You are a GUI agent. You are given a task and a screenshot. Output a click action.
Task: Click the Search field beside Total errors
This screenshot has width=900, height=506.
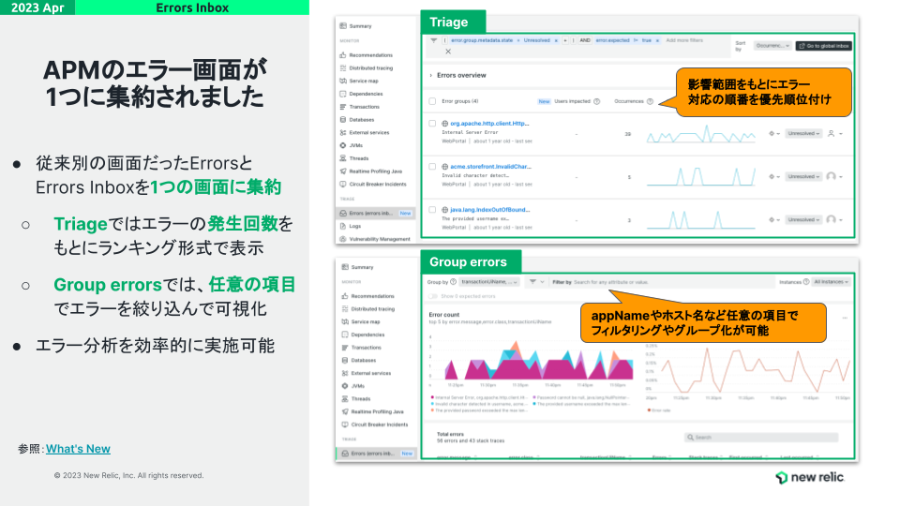[761, 437]
